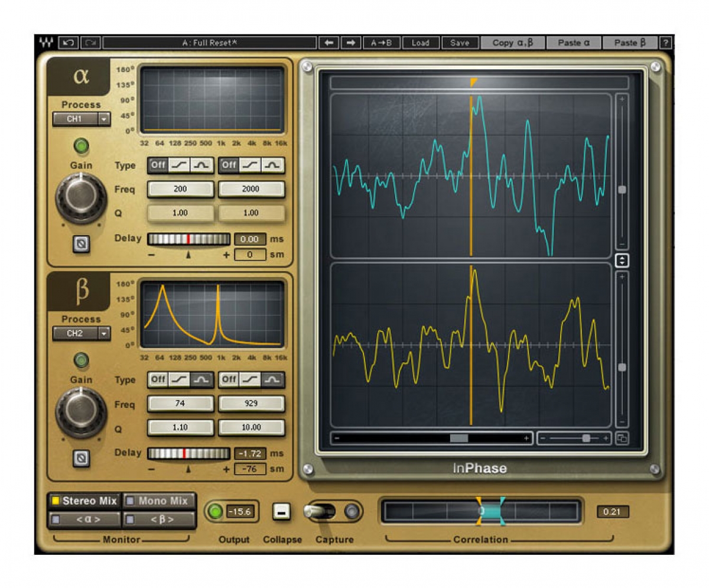
Task: Click the beta Delay slider
Action: click(x=188, y=453)
